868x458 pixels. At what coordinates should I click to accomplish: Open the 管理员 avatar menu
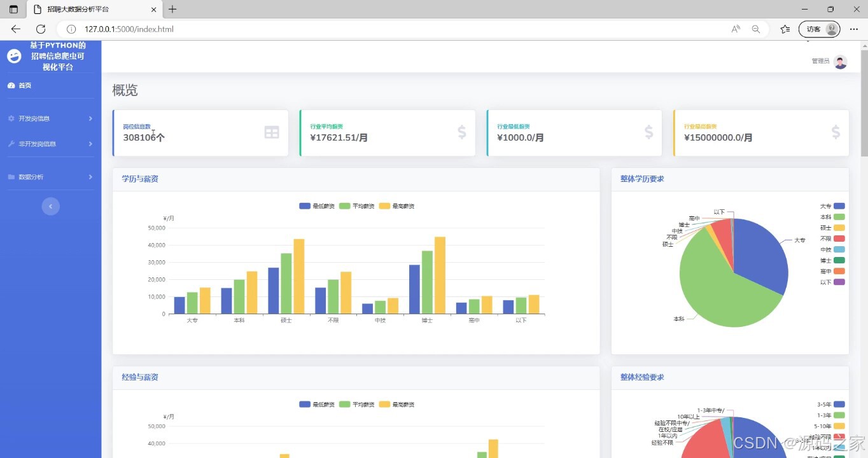point(841,62)
